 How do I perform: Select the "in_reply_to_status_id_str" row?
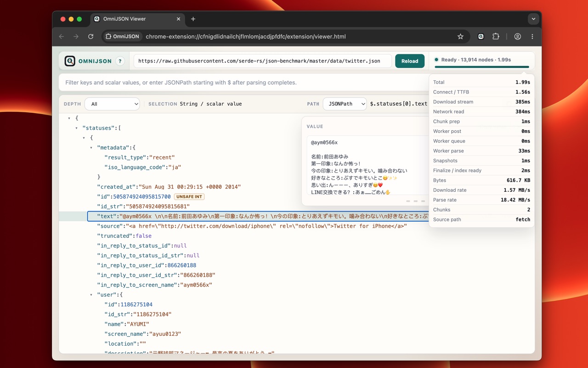148,255
